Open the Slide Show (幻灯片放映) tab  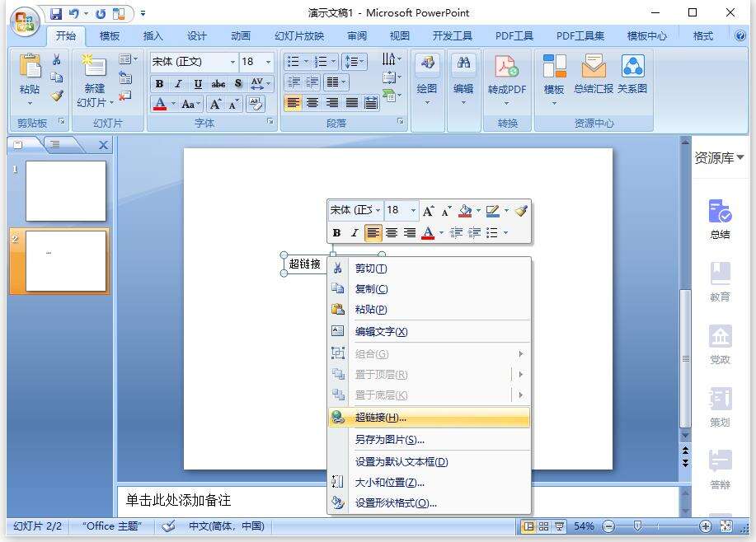click(299, 36)
